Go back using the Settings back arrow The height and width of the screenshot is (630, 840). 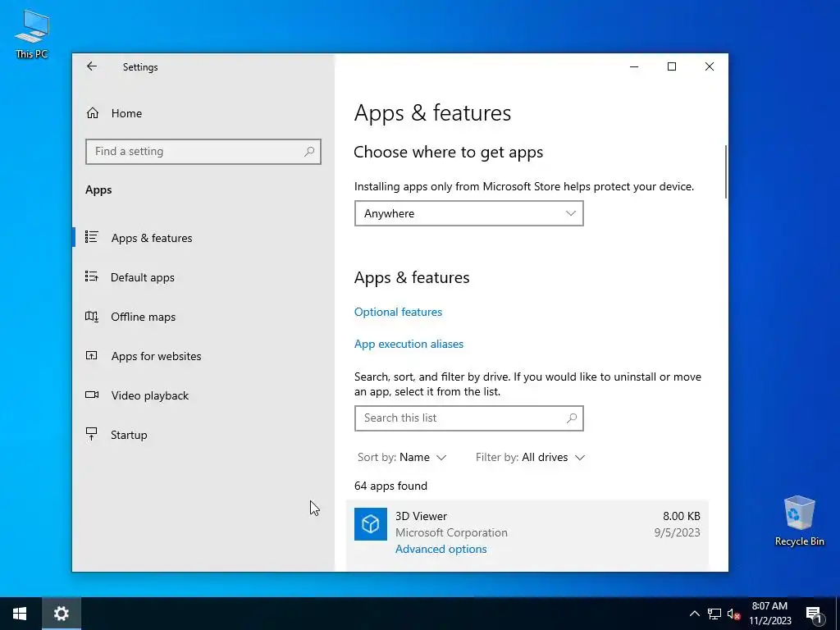click(x=92, y=66)
